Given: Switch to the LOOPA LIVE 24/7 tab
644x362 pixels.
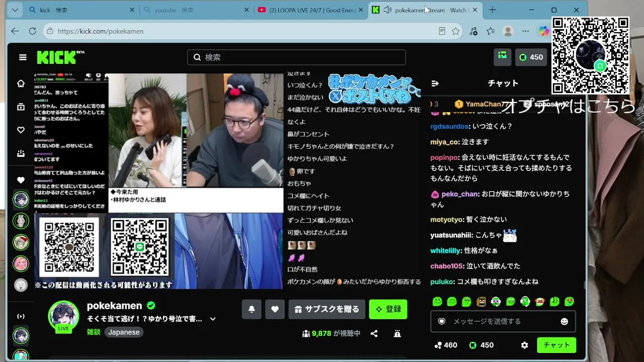Looking at the screenshot, I should pos(311,10).
